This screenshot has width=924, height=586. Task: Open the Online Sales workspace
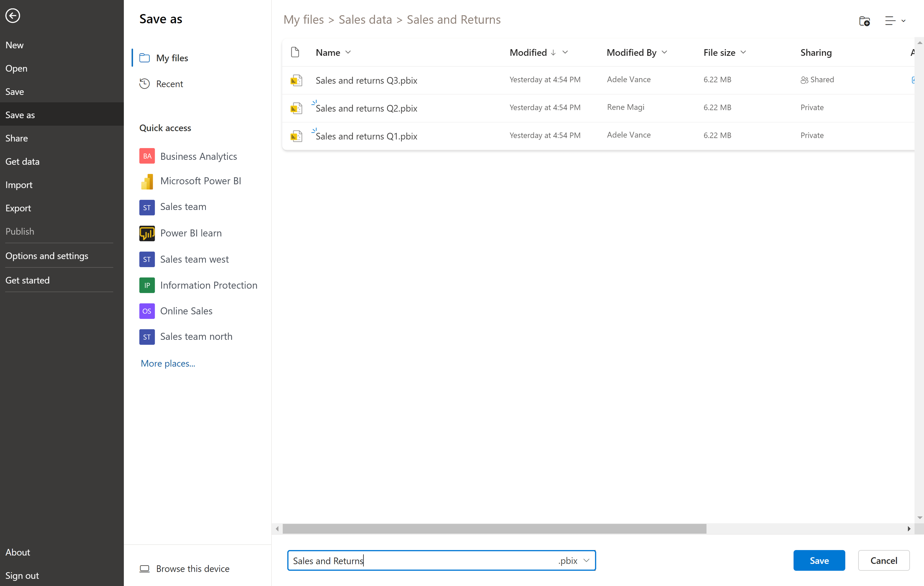pyautogui.click(x=186, y=311)
